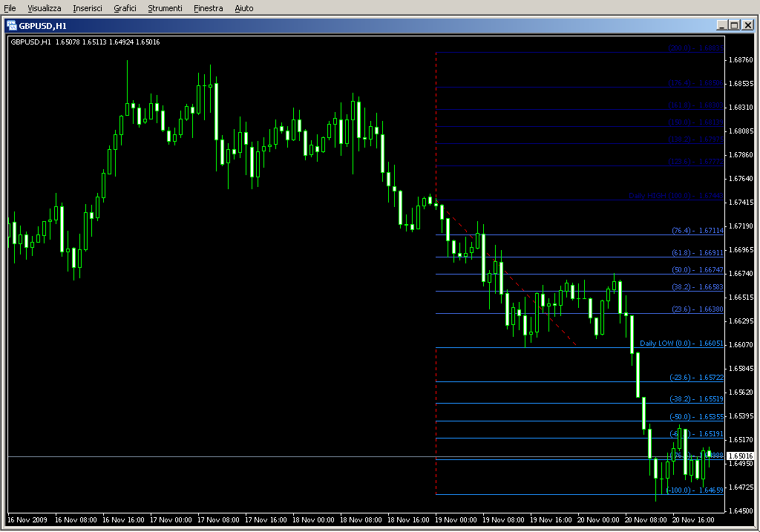Open the Visualizza menu
760x532 pixels.
pos(45,8)
